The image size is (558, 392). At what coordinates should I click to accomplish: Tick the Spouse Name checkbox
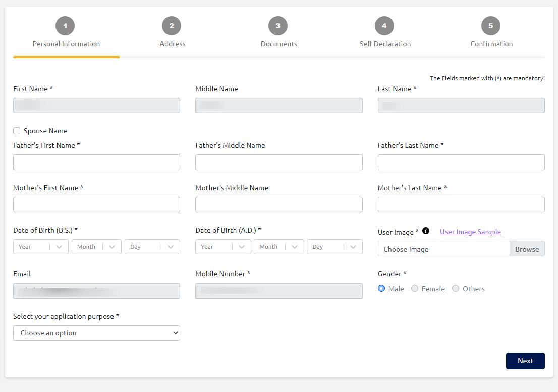[17, 131]
